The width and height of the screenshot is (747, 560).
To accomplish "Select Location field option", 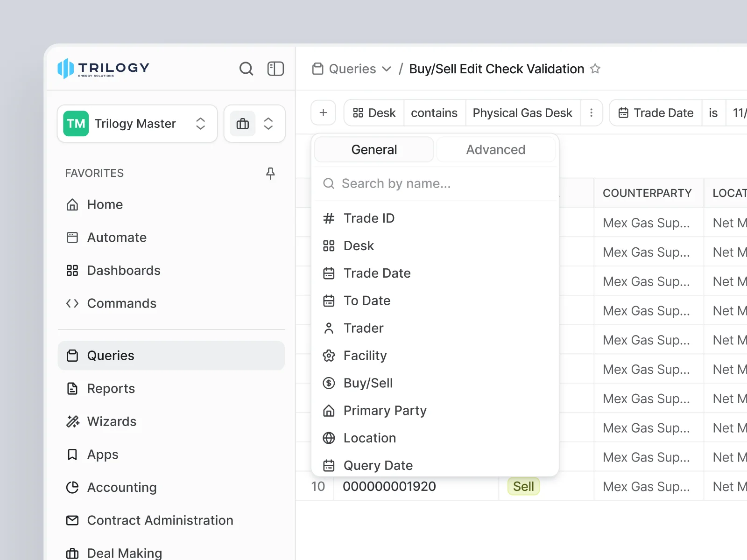I will [x=435, y=438].
